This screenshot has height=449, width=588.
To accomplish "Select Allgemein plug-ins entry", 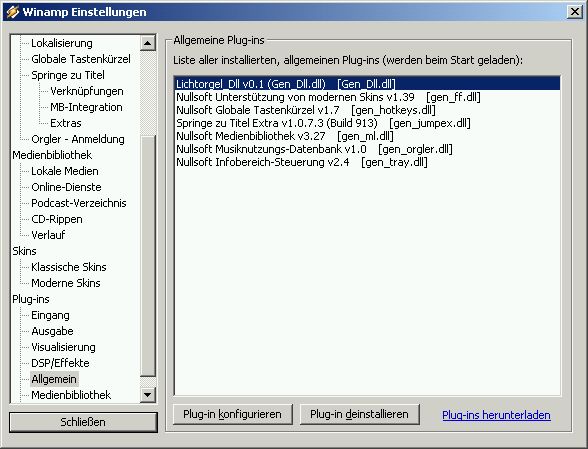I will pyautogui.click(x=54, y=379).
